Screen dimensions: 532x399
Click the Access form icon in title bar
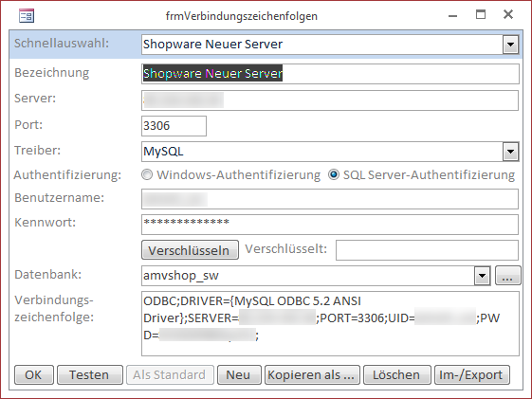[27, 16]
